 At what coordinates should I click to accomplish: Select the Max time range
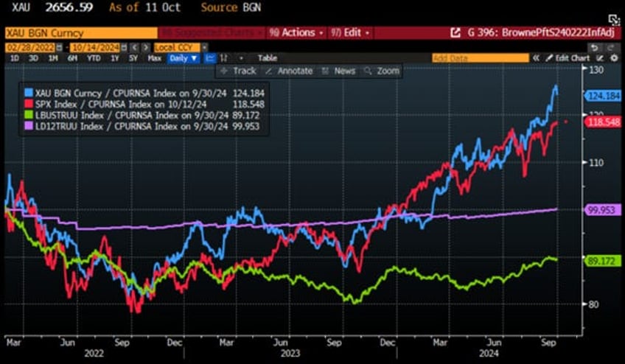tap(154, 58)
